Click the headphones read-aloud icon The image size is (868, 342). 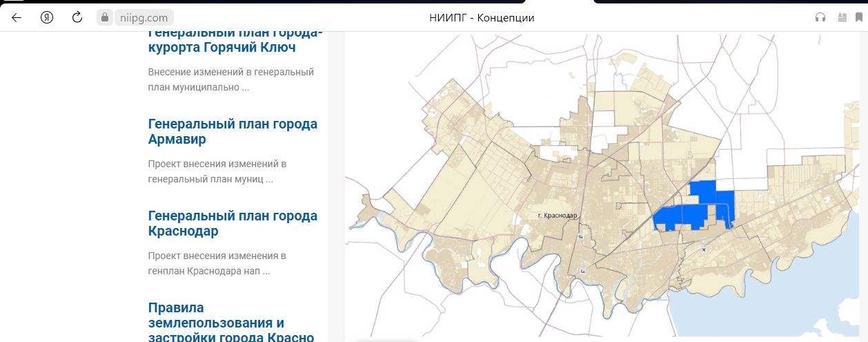click(x=820, y=18)
